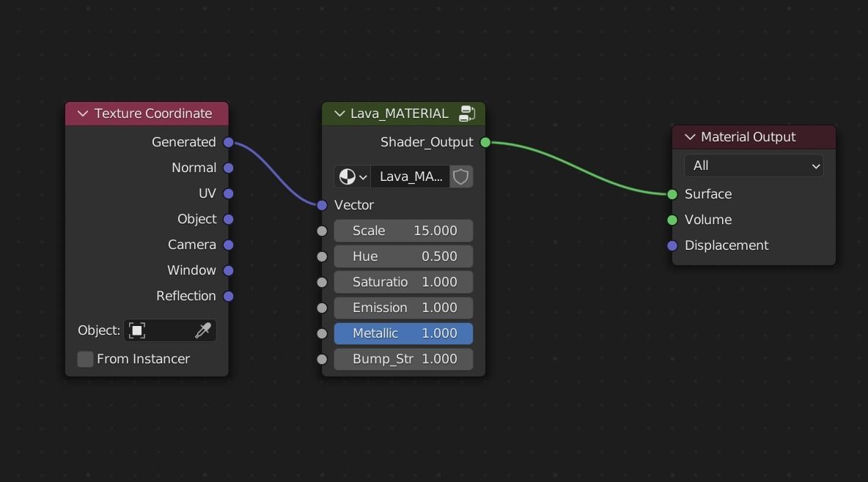Click the Hue input socket
This screenshot has width=868, height=482.
coord(322,257)
